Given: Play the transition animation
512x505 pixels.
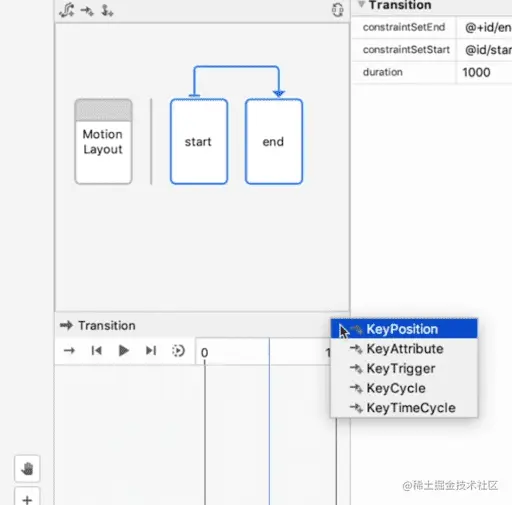Looking at the screenshot, I should (124, 351).
